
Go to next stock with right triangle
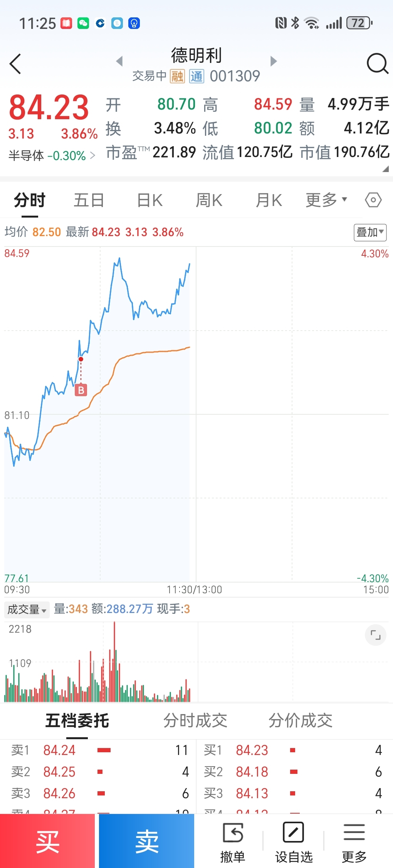pyautogui.click(x=274, y=61)
